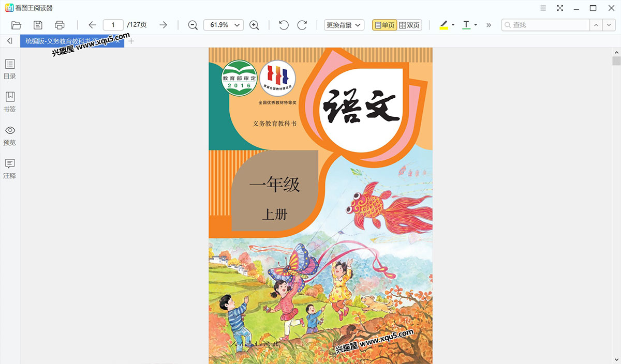Screen dimensions: 621x364
Task: Click the vertical scrollbar thumb
Action: tap(616, 62)
